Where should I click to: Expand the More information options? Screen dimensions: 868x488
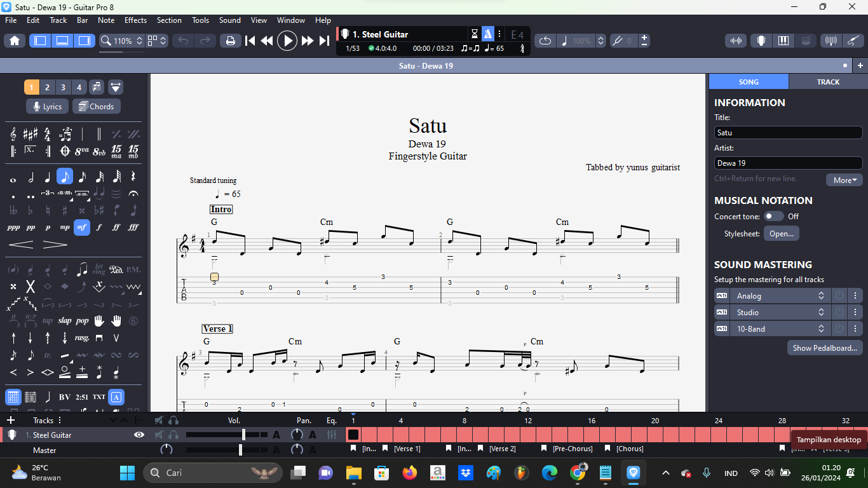point(844,180)
